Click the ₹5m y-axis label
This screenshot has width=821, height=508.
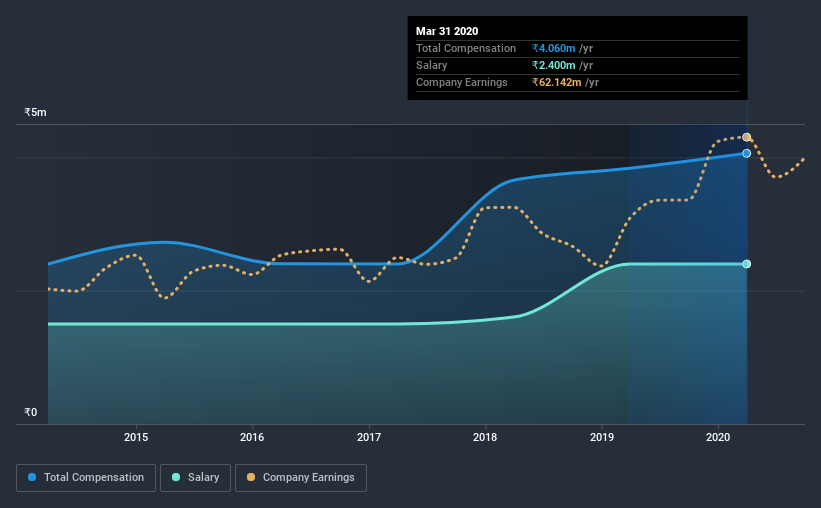pos(35,113)
